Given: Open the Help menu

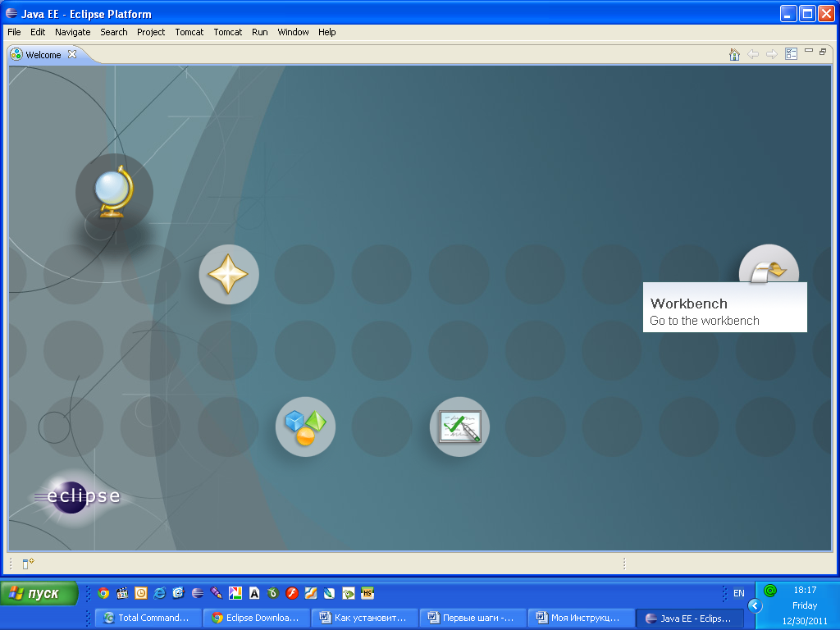Looking at the screenshot, I should pyautogui.click(x=326, y=32).
